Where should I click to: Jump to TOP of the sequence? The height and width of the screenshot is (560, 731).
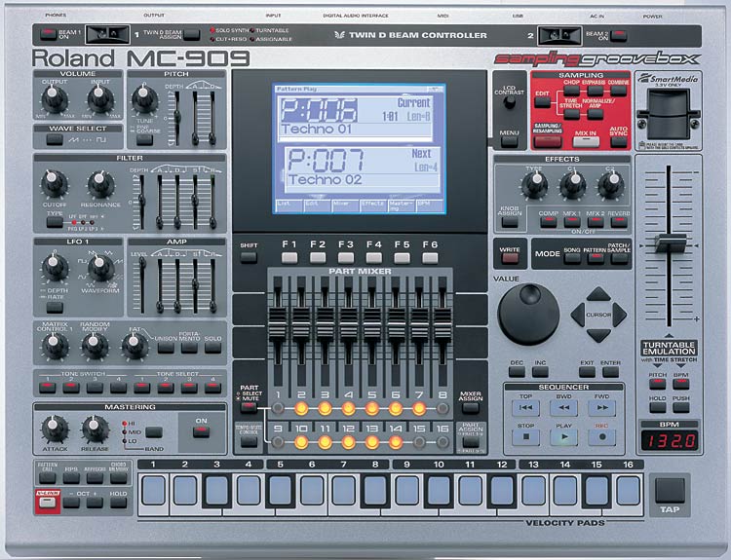(525, 409)
